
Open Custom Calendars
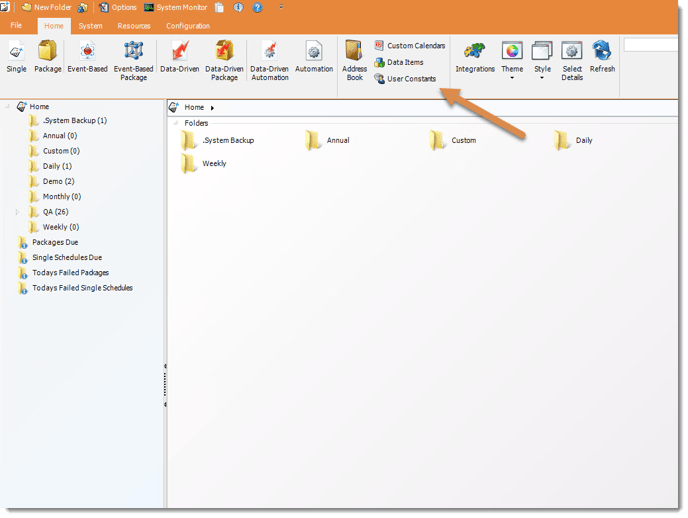tap(410, 46)
